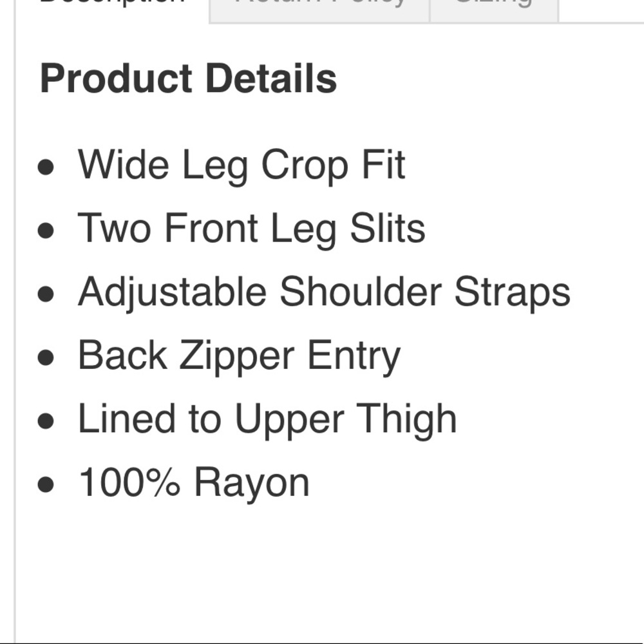Click the bullet next to 100% Rayon
Image resolution: width=644 pixels, height=644 pixels.
pyautogui.click(x=46, y=484)
